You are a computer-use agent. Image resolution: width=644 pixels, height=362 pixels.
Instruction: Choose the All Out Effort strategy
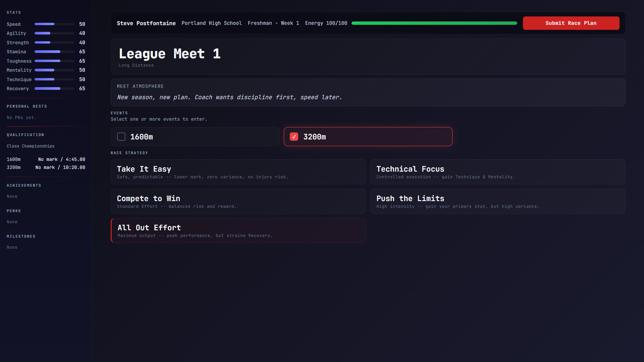[x=238, y=231]
